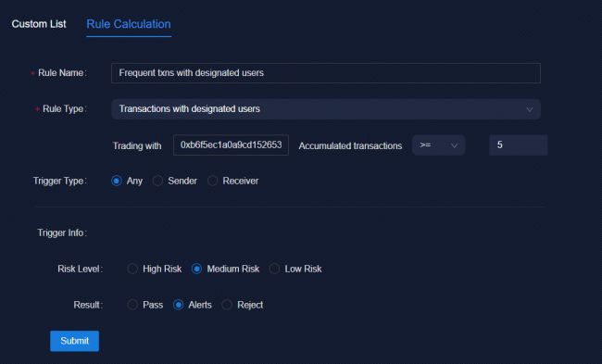Switch to the Custom List tab
The width and height of the screenshot is (602, 364).
(x=39, y=24)
